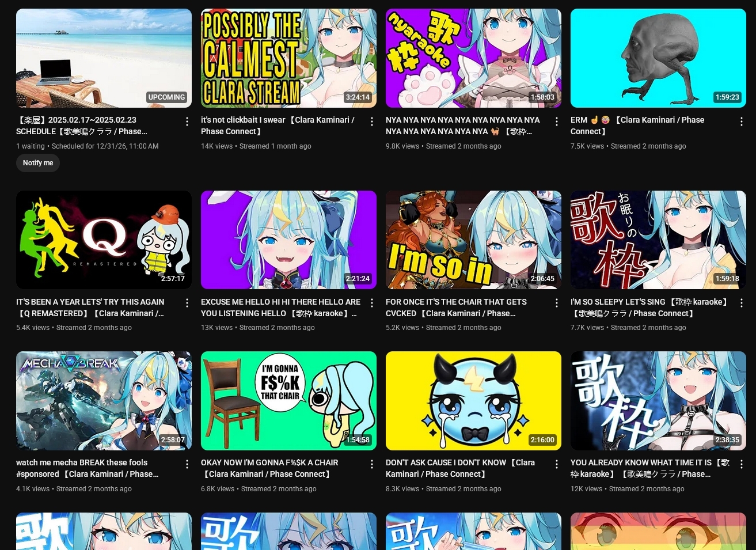Play the nyaraoke paw thumbnail
This screenshot has width=756, height=550.
[473, 58]
